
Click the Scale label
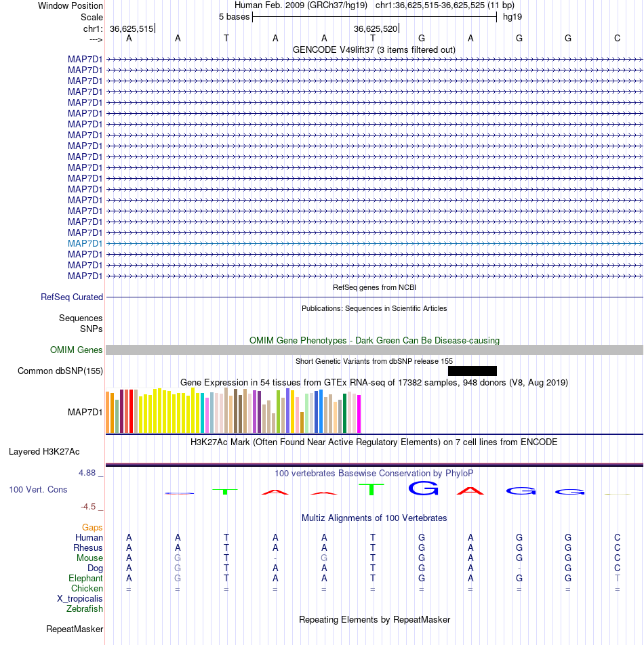click(x=92, y=18)
